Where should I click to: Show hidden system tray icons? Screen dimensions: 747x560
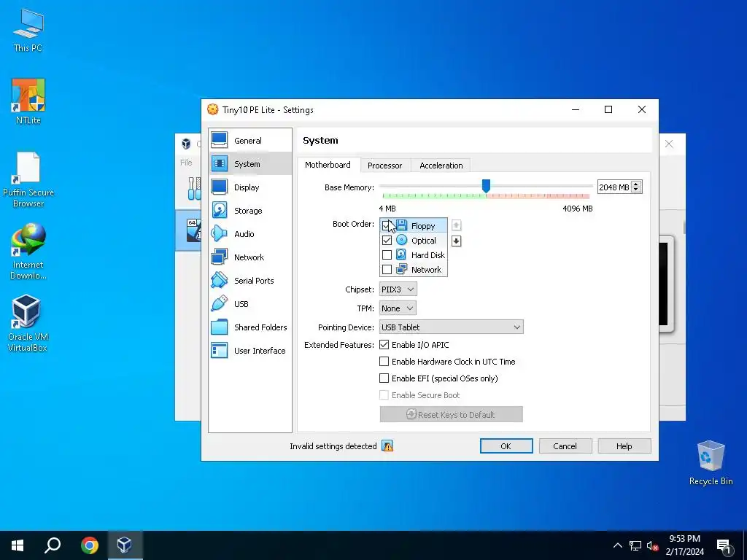[617, 545]
